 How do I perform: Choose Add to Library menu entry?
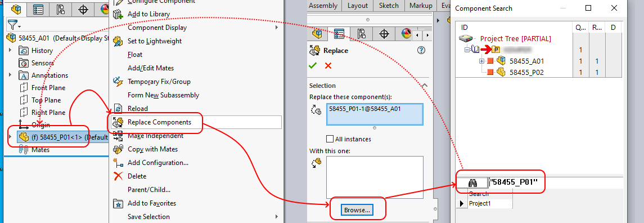tap(148, 14)
